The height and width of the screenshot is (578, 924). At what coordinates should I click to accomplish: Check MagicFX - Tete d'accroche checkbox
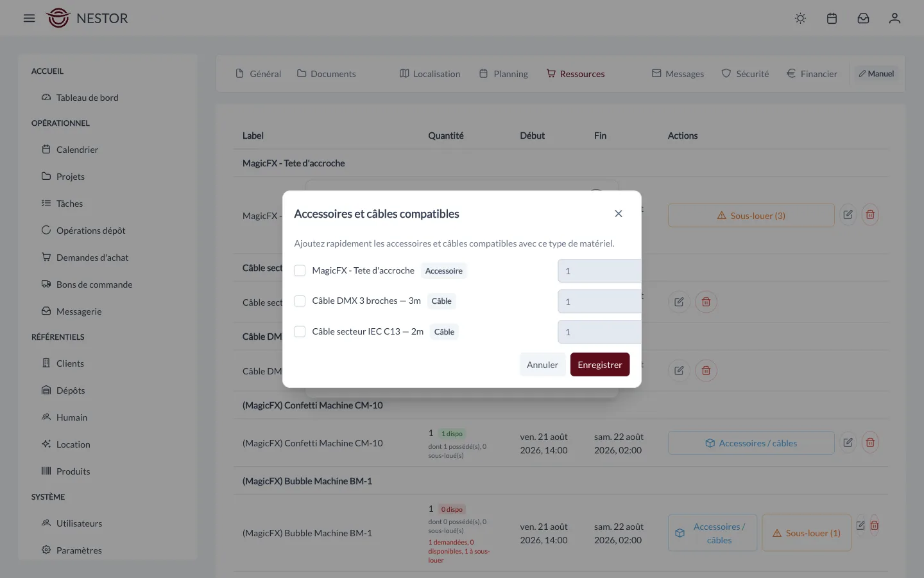point(300,270)
